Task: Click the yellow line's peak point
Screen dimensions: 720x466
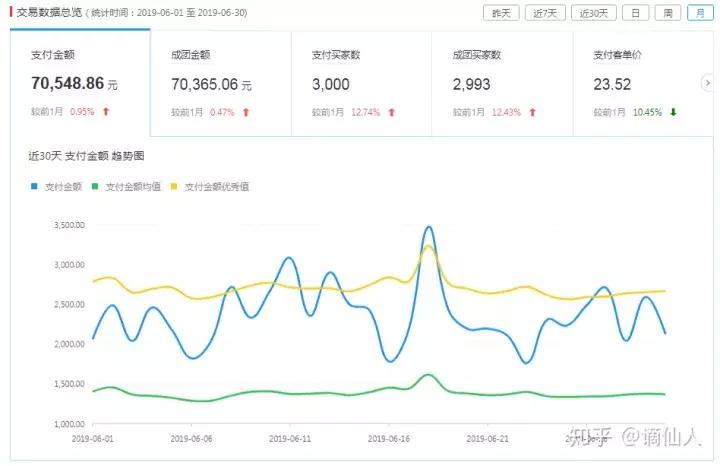Action: pyautogui.click(x=428, y=247)
